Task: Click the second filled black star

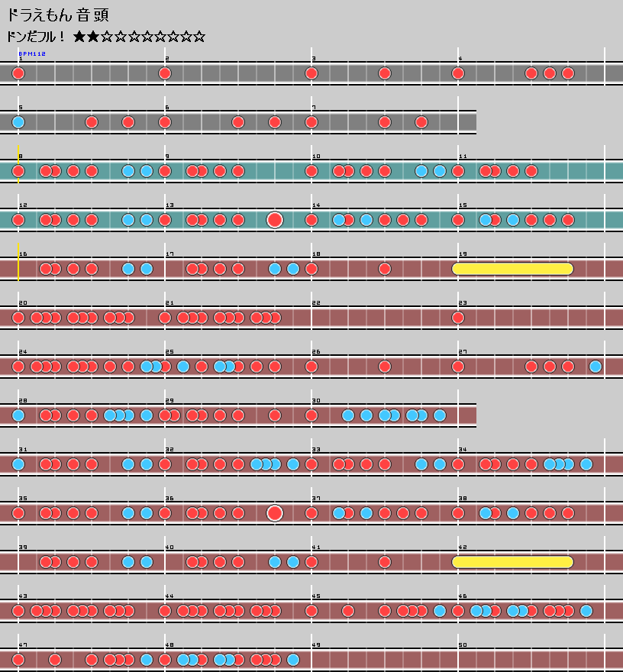Action: (93, 37)
